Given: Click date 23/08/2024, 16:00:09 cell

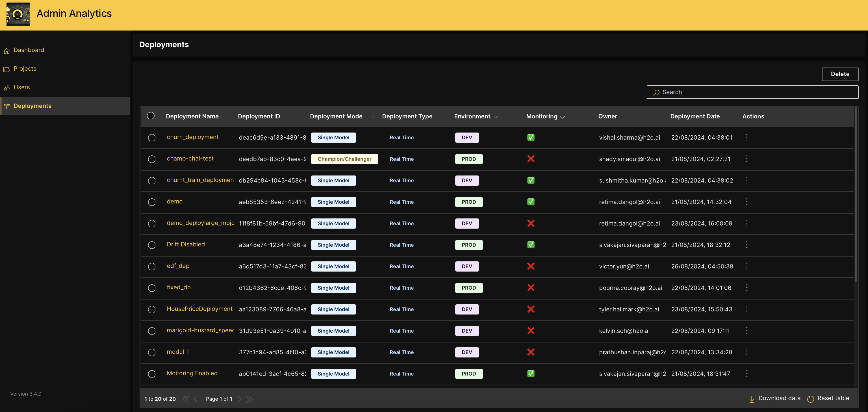Looking at the screenshot, I should (x=702, y=223).
